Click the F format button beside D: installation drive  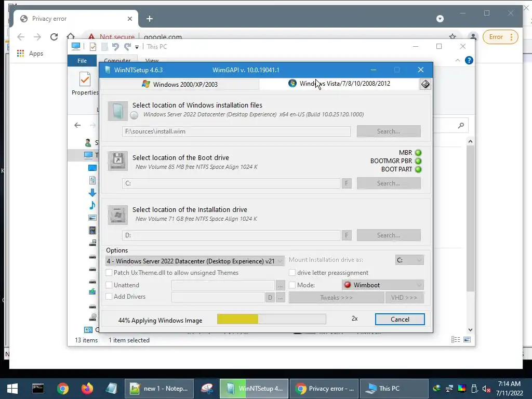click(347, 235)
